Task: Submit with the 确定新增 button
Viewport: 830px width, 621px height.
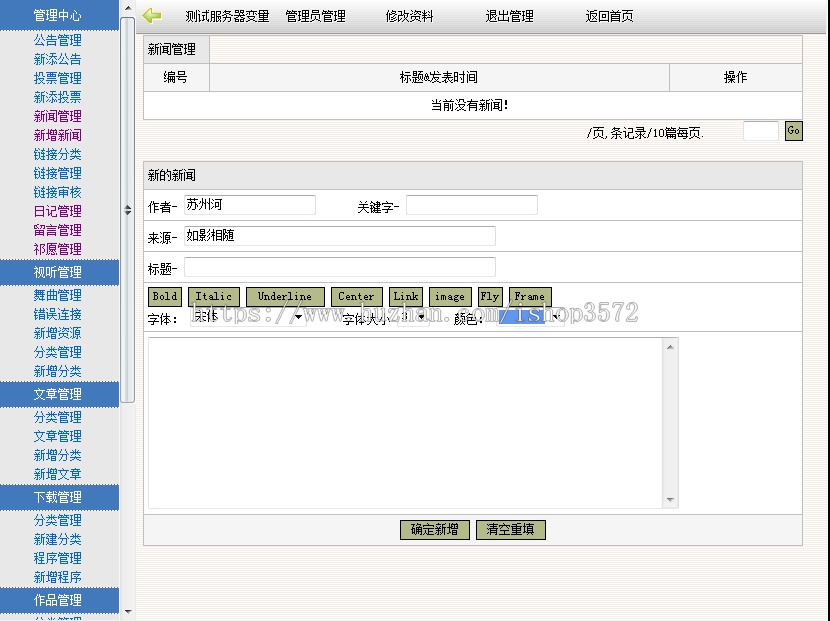Action: point(435,529)
